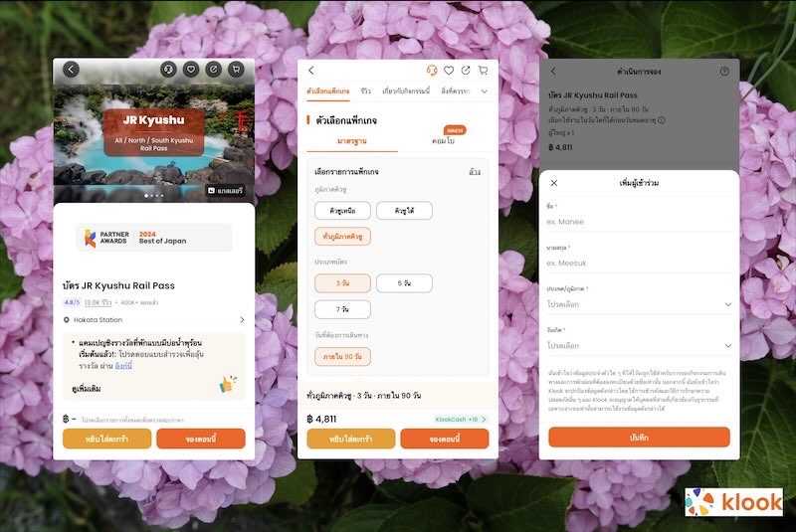Open shopping cart icon on banner image

pyautogui.click(x=236, y=70)
